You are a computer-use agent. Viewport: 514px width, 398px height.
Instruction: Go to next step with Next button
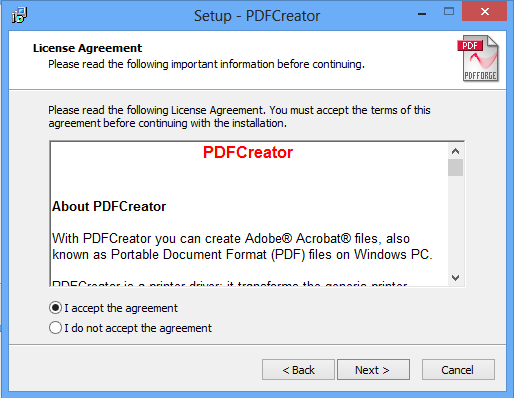[373, 369]
